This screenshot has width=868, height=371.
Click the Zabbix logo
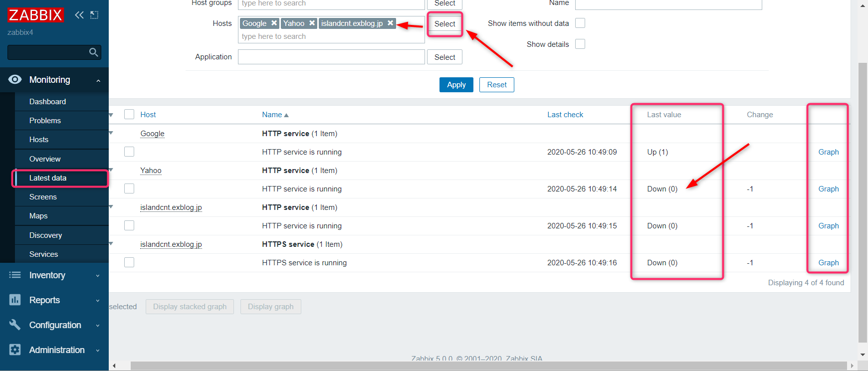click(x=35, y=15)
